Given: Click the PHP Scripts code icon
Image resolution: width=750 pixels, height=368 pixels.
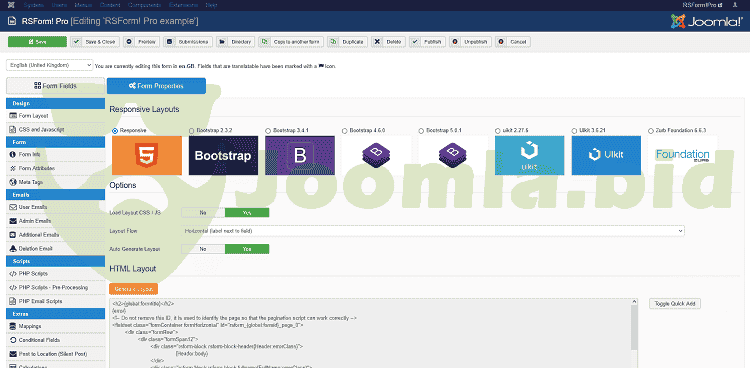Looking at the screenshot, I should pos(12,274).
